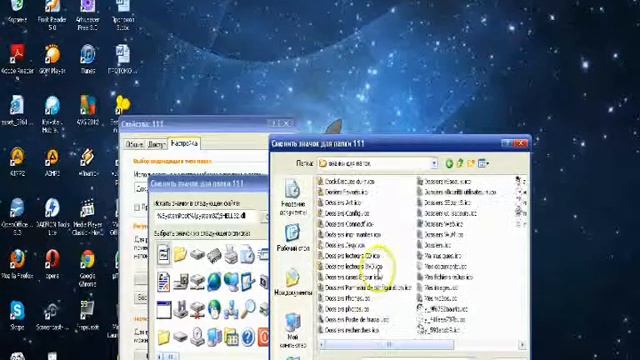This screenshot has height=360, width=640.
Task: Select the Dossiers Web.ico file
Action: (x=440, y=224)
